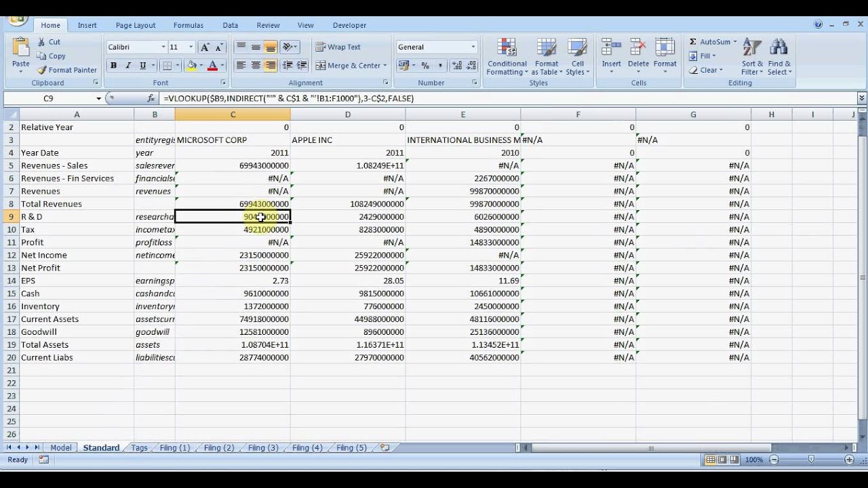Open the General number format dropdown
Screen dimensions: 868x488
tap(473, 47)
